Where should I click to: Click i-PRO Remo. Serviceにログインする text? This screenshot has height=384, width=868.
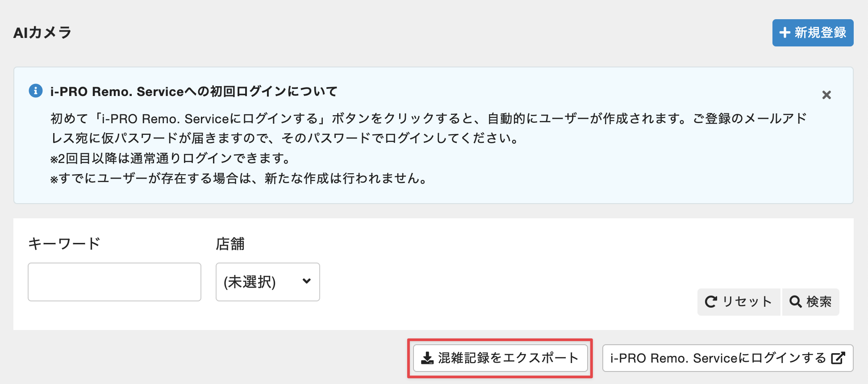tap(718, 358)
